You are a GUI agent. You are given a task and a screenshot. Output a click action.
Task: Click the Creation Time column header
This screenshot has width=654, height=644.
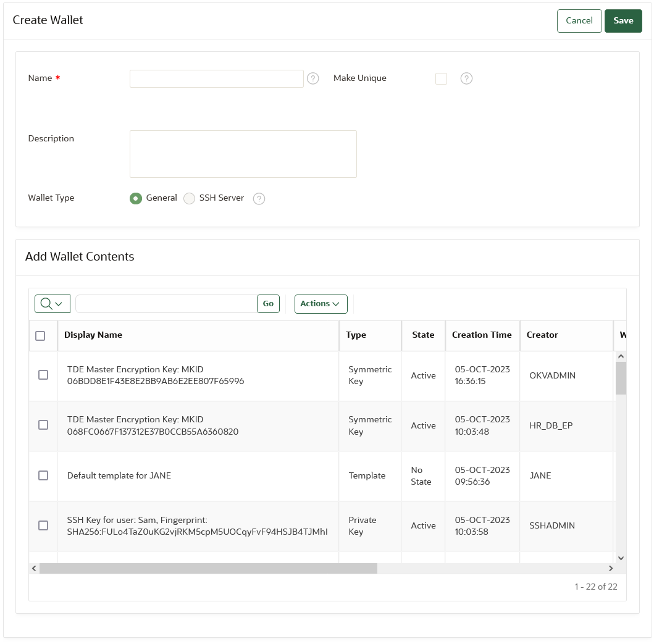point(482,335)
